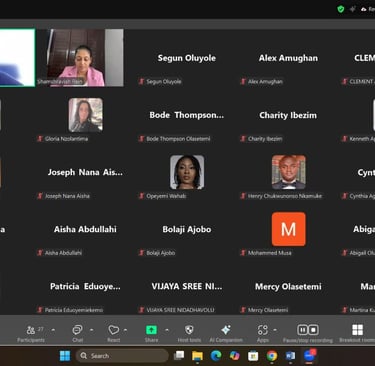This screenshot has height=366, width=375.
Task: Select Mohammed Musa orange M avatar
Action: pos(289,229)
